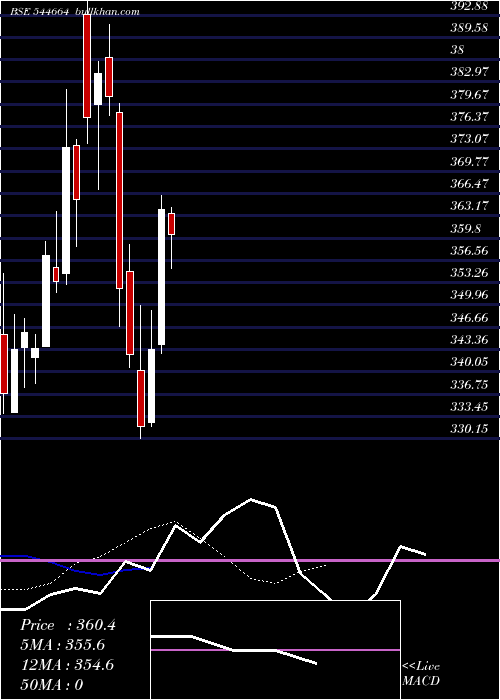The image size is (500, 700).
Task: Select the 340.05 price axis label
Action: coord(469,362)
